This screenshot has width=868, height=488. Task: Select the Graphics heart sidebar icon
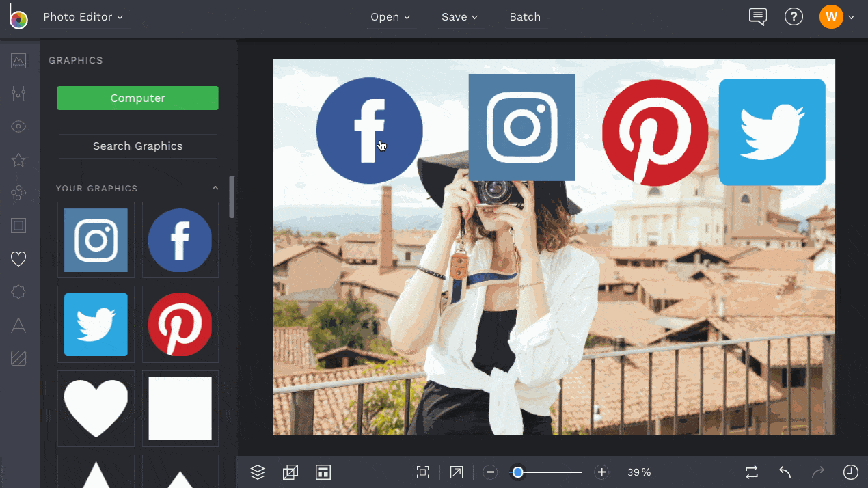point(18,259)
